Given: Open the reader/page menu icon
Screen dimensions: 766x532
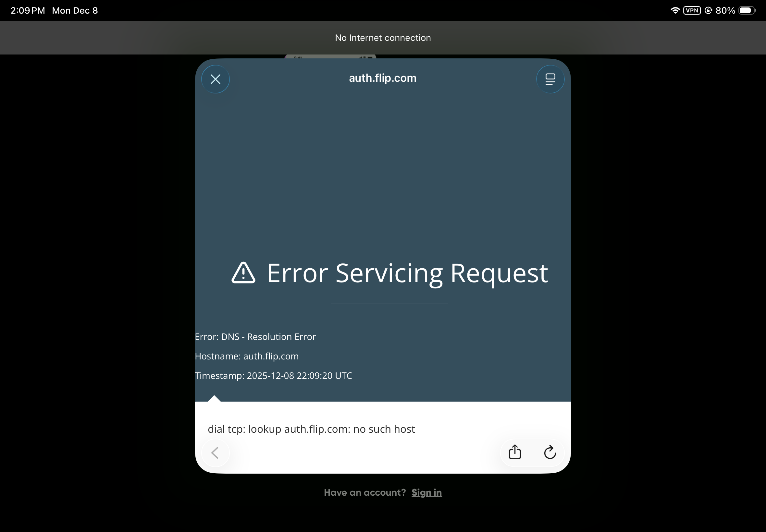Looking at the screenshot, I should 550,79.
